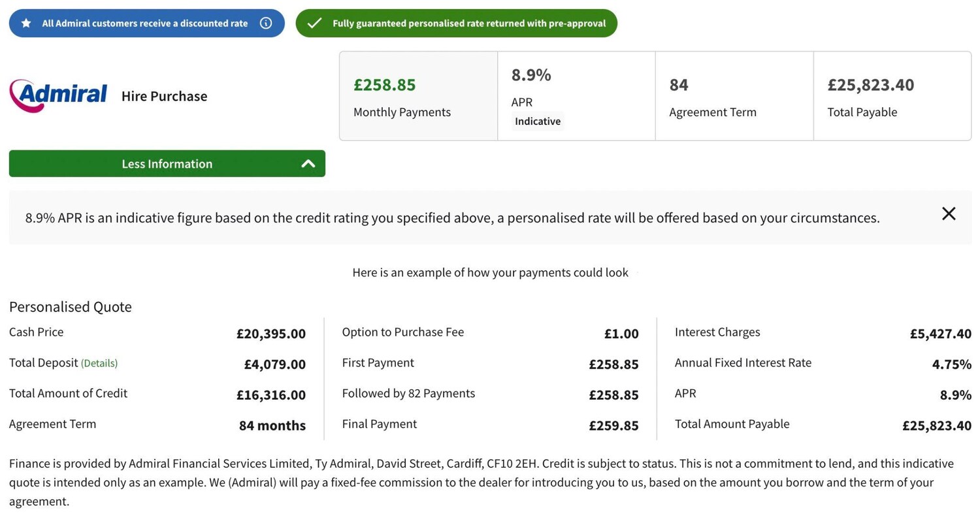Click the Final Payment amount £259.85
Screen dimensions: 980x516
pos(613,426)
